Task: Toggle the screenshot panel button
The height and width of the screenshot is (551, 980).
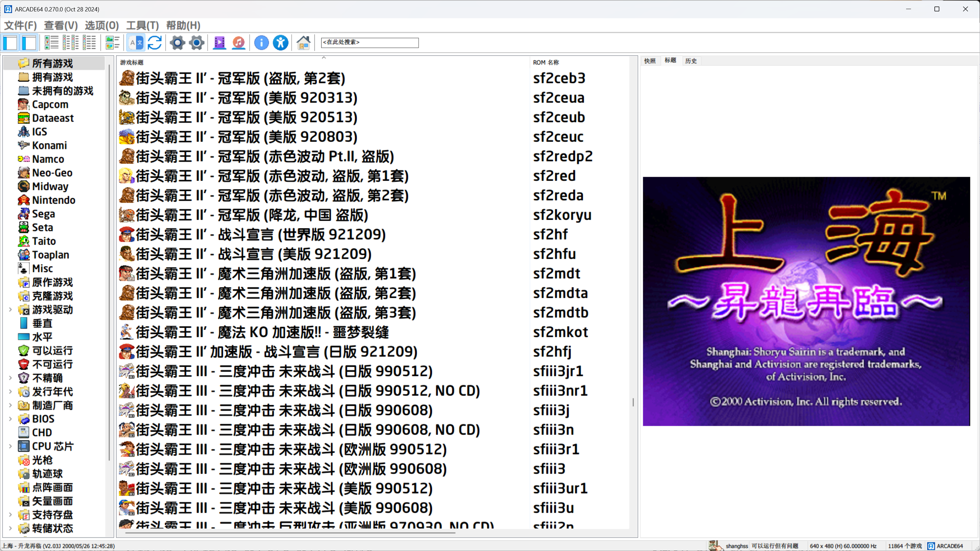Action: point(29,43)
